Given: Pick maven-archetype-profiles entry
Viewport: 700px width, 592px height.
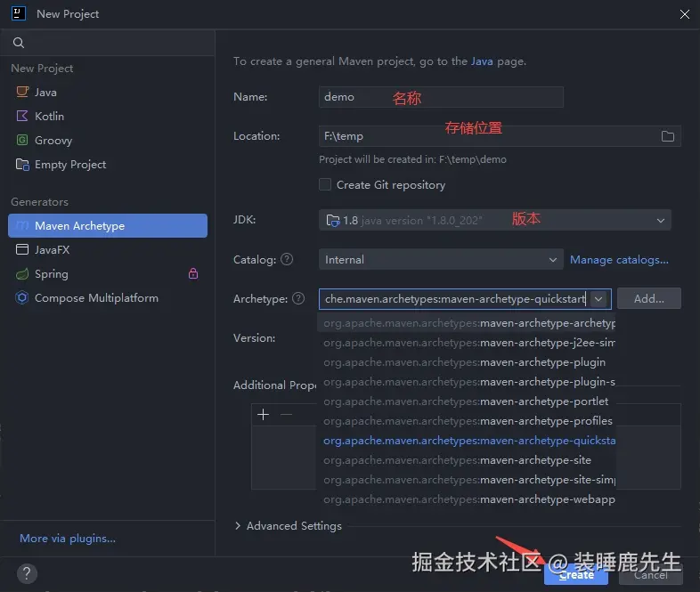Looking at the screenshot, I should click(x=467, y=421).
